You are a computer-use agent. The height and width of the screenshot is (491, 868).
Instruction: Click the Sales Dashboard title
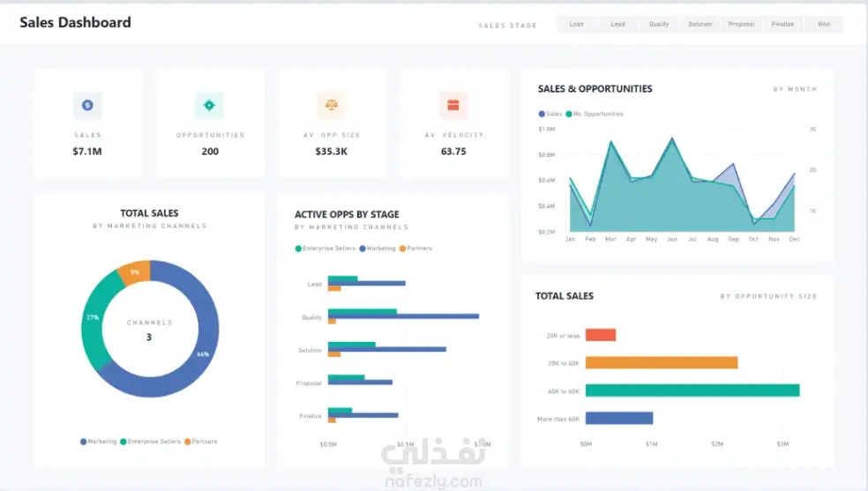pos(75,23)
